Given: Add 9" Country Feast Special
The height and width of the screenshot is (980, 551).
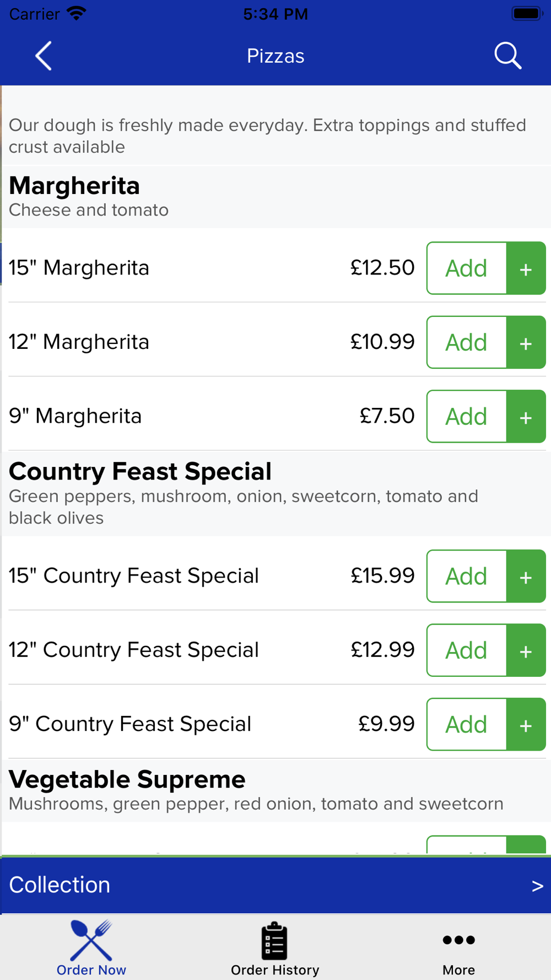Looking at the screenshot, I should point(467,724).
